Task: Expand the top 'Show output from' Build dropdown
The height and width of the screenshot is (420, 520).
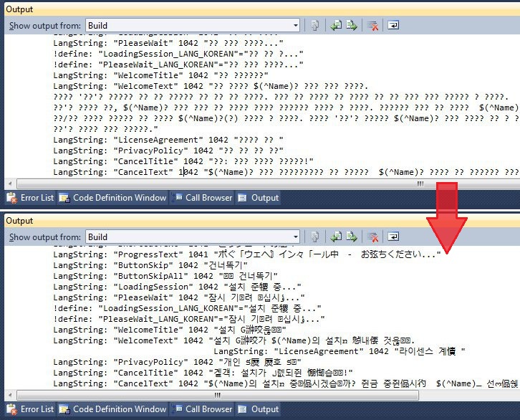Action: pyautogui.click(x=295, y=26)
